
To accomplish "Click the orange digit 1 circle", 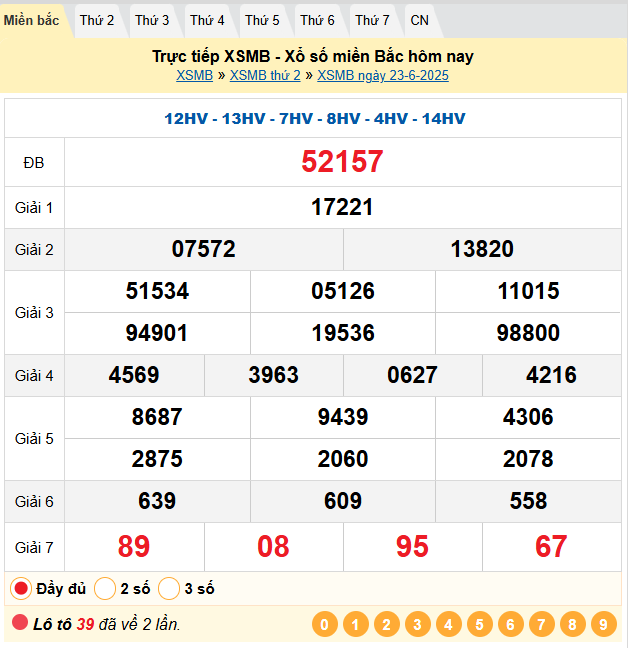I will pyautogui.click(x=356, y=624).
